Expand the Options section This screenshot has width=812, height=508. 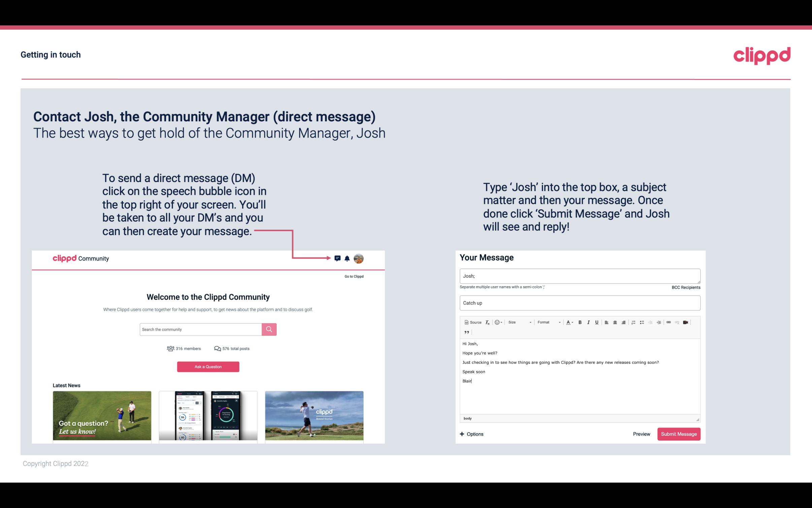(472, 434)
